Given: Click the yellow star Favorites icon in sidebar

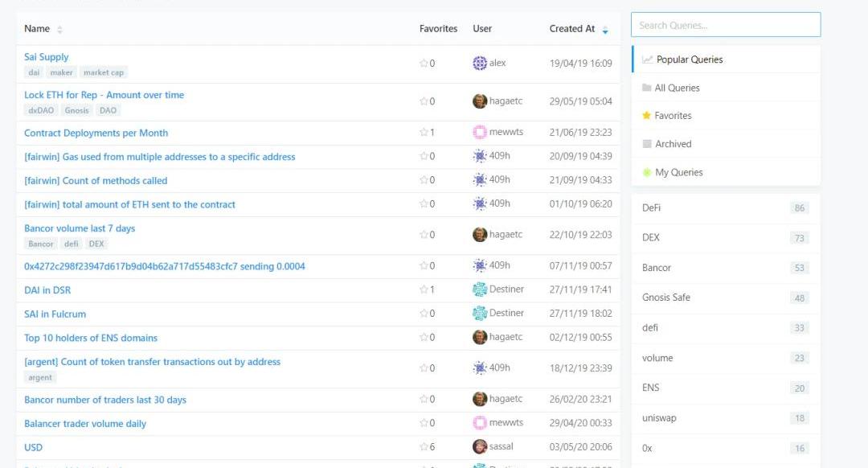Looking at the screenshot, I should (647, 116).
